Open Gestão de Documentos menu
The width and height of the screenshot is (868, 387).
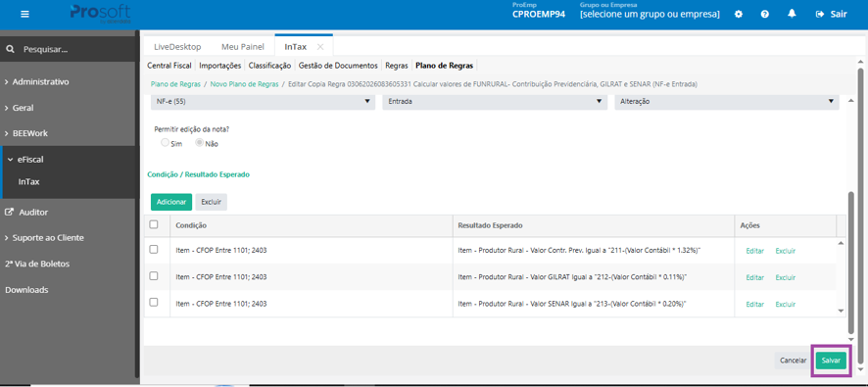coord(338,66)
